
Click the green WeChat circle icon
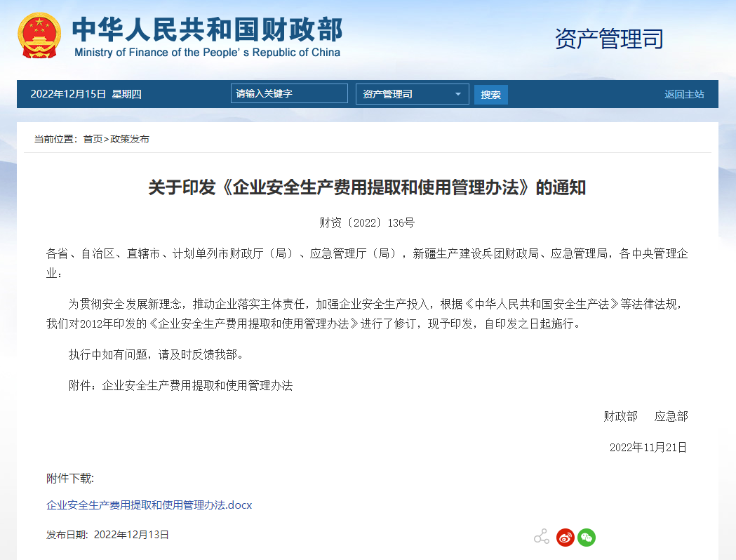(x=587, y=537)
